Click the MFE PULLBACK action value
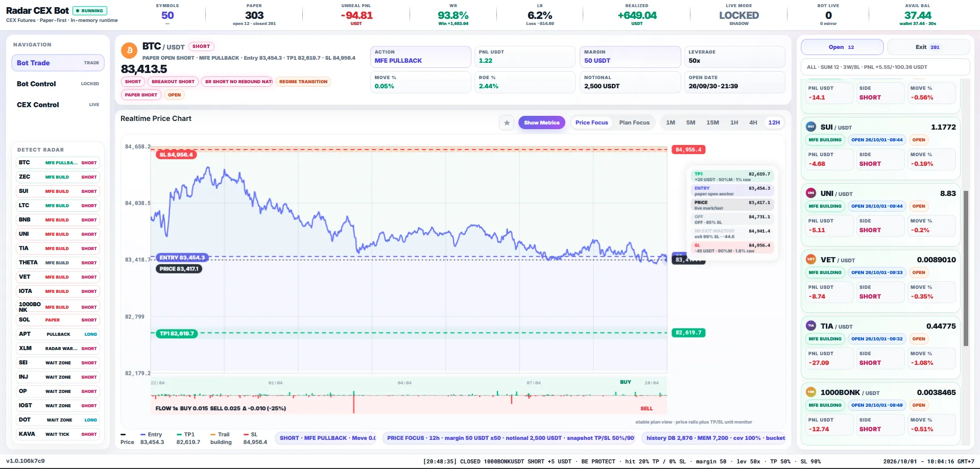The image size is (980, 469). pyautogui.click(x=398, y=60)
